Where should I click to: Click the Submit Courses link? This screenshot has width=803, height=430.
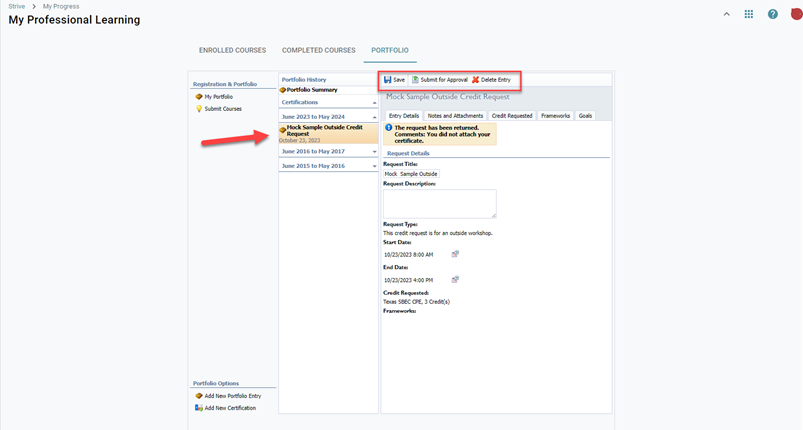[x=223, y=109]
